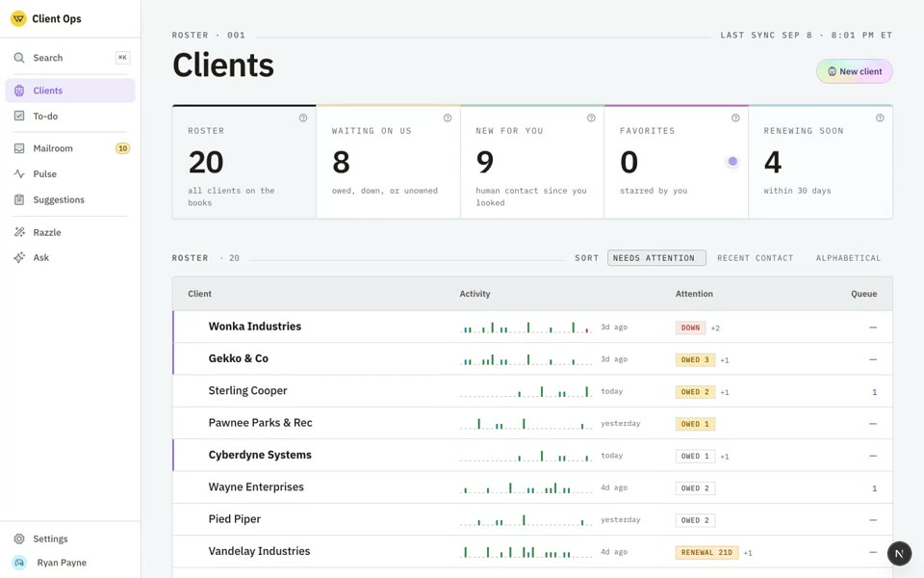This screenshot has height=578, width=924.
Task: Select the Waiting On Us card
Action: coord(388,162)
